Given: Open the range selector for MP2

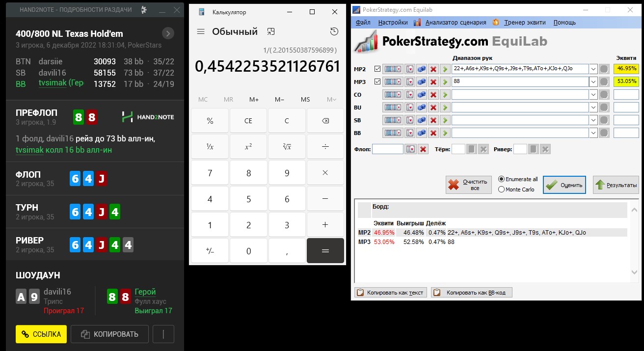Looking at the screenshot, I should pos(392,69).
